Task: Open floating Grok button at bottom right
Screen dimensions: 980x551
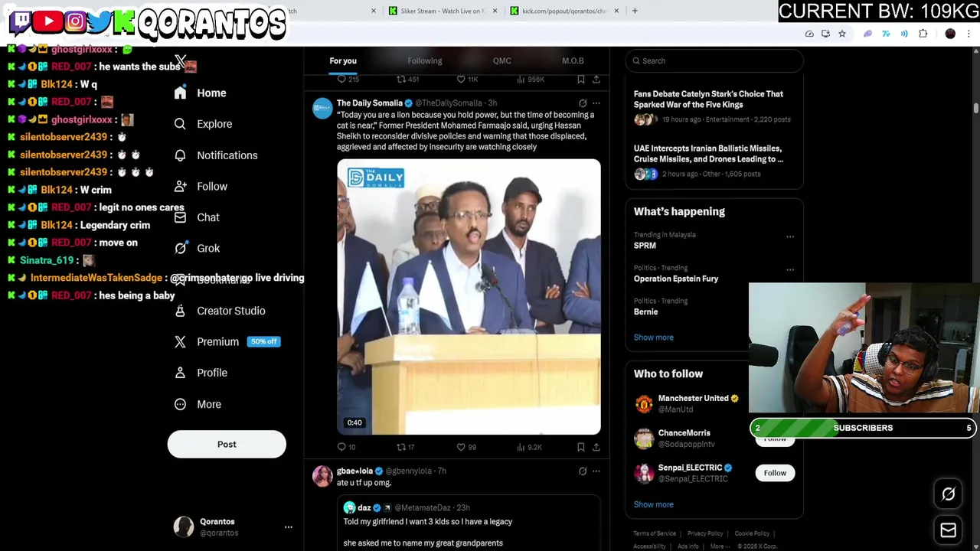Action: (948, 494)
